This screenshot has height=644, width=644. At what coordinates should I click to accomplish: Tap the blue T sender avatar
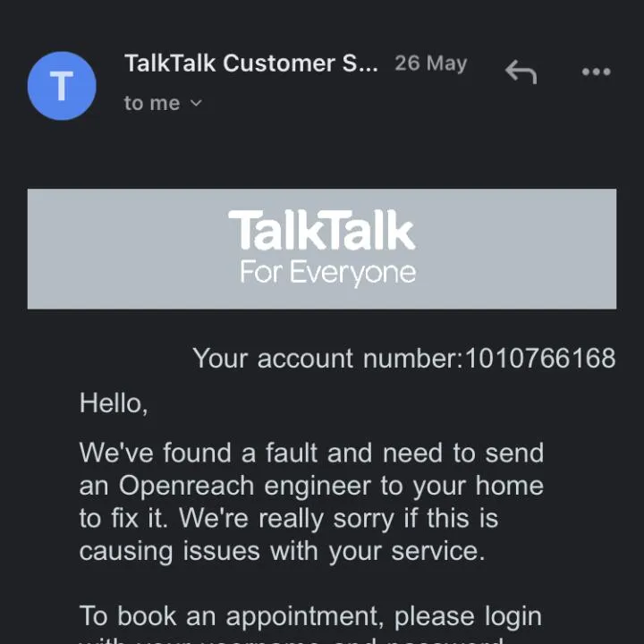click(62, 86)
